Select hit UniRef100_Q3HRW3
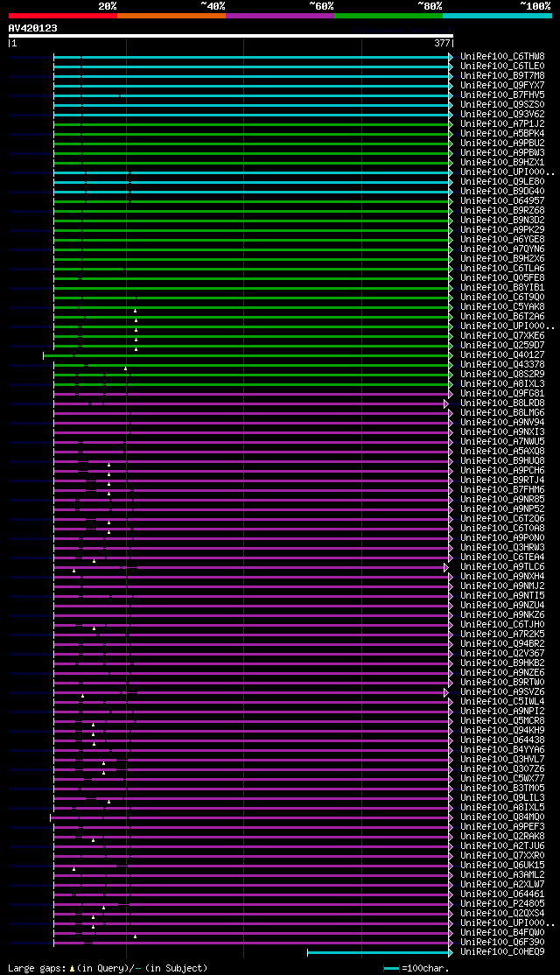This screenshot has width=560, height=975. point(503,548)
